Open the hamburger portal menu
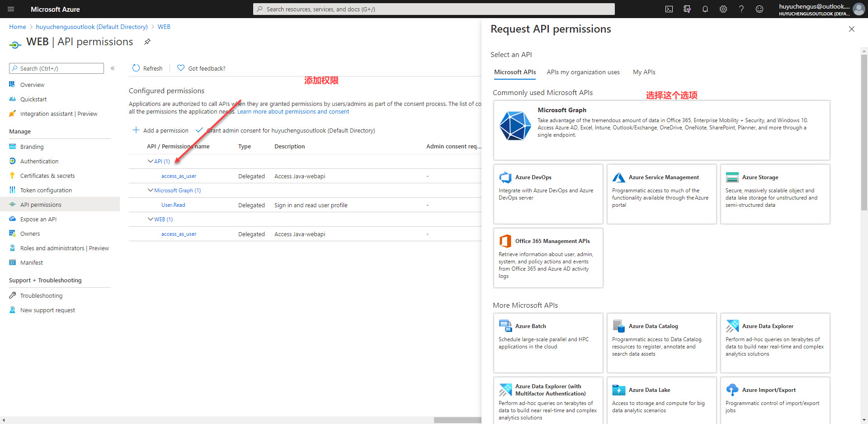868x424 pixels. (x=11, y=9)
